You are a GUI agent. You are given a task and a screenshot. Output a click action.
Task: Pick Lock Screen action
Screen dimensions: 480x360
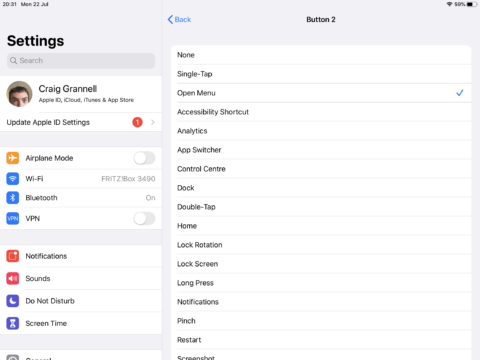coord(321,264)
